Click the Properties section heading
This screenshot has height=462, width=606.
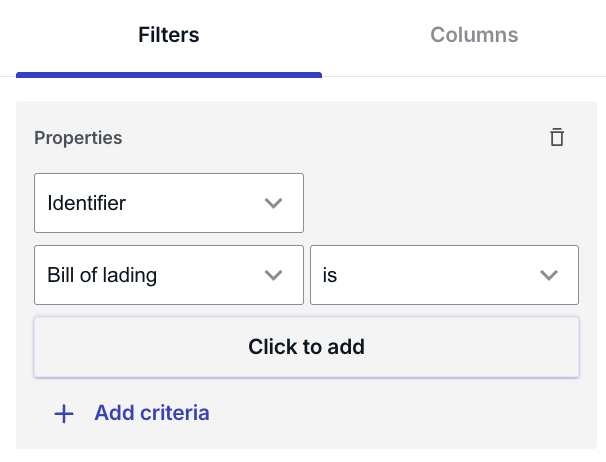click(x=78, y=138)
